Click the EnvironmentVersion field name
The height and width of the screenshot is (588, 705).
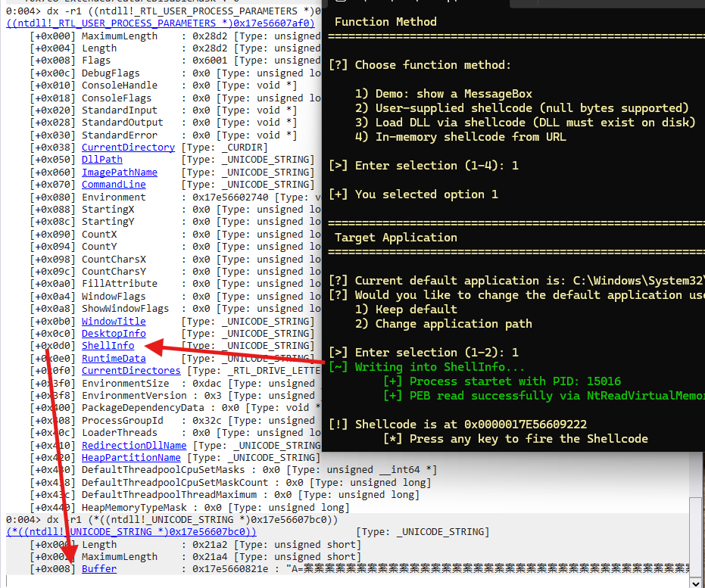coord(134,395)
